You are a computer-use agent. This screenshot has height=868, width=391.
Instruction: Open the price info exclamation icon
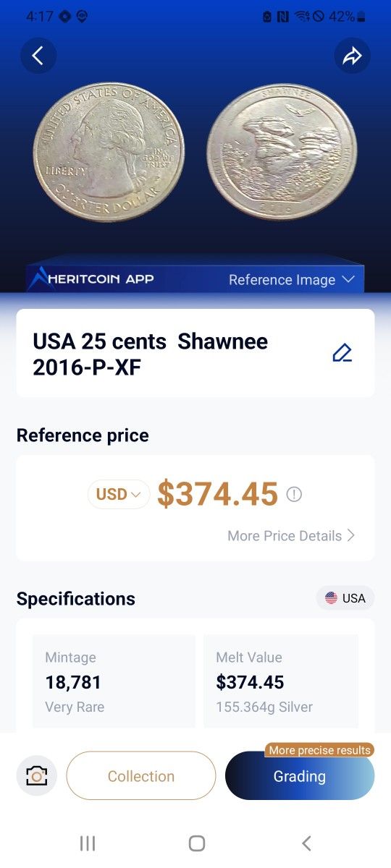click(x=294, y=494)
